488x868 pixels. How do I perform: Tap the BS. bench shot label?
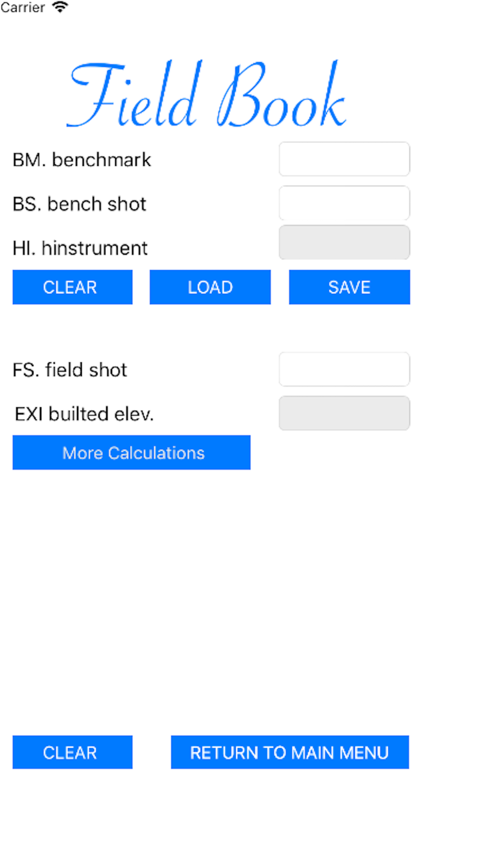point(80,204)
